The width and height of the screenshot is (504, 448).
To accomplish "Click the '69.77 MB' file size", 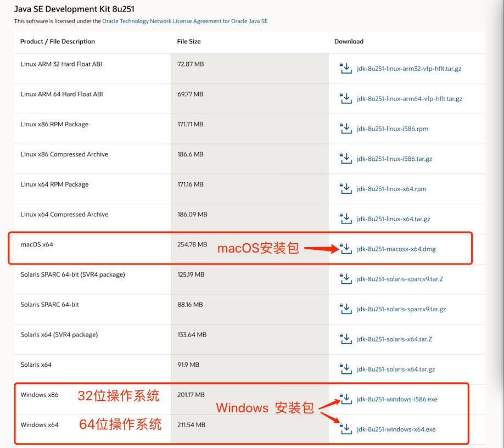I will (x=191, y=94).
